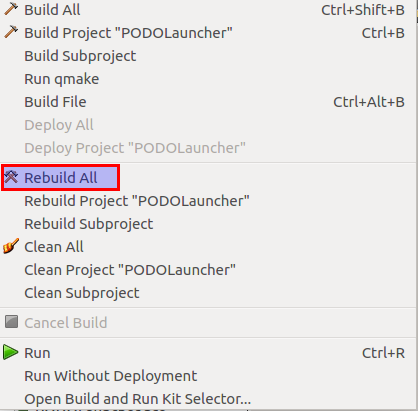The height and width of the screenshot is (411, 419).
Task: Click the Ctrl+Shift+B shortcut label of Build All
Action: click(x=363, y=10)
